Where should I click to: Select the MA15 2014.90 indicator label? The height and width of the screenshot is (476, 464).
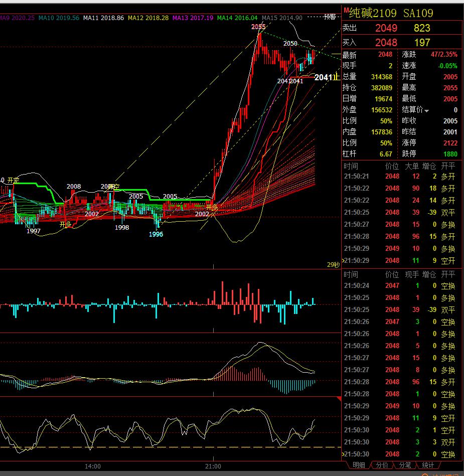click(x=282, y=18)
